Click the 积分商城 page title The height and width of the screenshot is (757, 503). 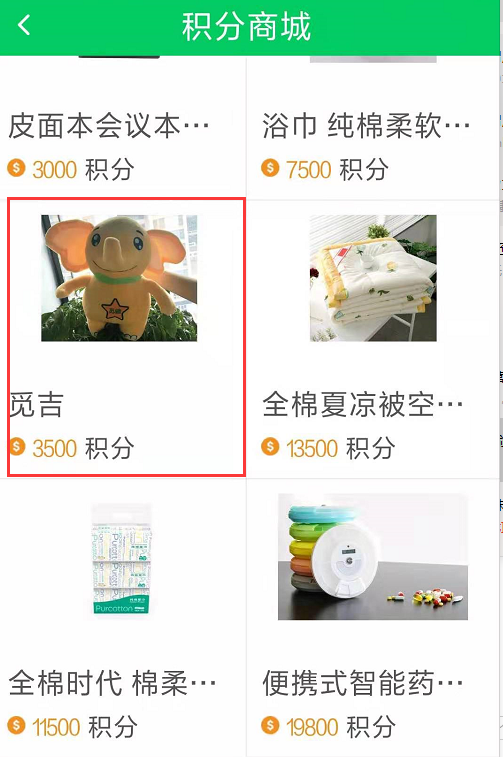pyautogui.click(x=246, y=27)
